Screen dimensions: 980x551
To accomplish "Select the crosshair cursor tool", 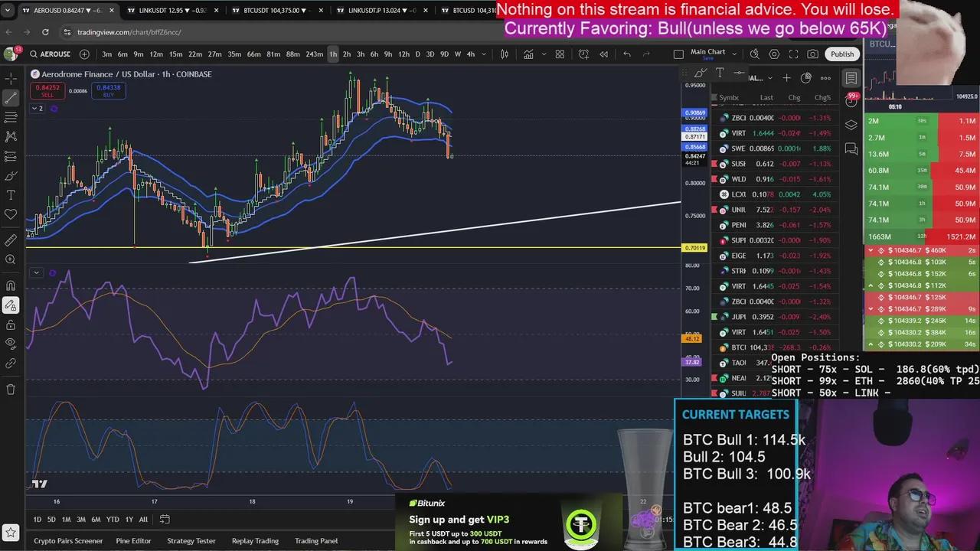I will tap(11, 79).
